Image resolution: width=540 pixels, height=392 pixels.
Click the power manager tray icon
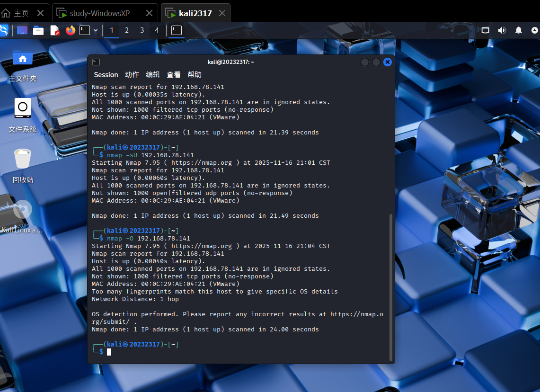(x=535, y=30)
